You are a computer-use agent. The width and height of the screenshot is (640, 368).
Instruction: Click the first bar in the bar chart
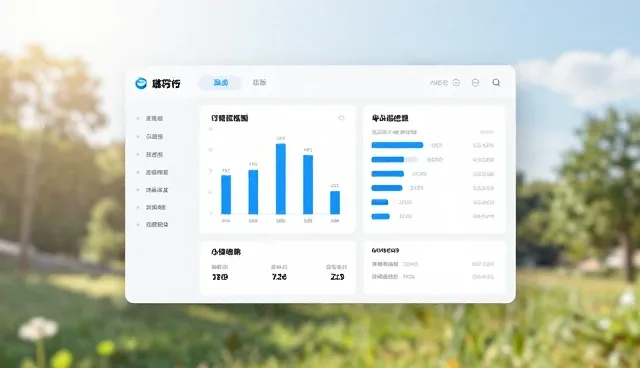pos(226,195)
